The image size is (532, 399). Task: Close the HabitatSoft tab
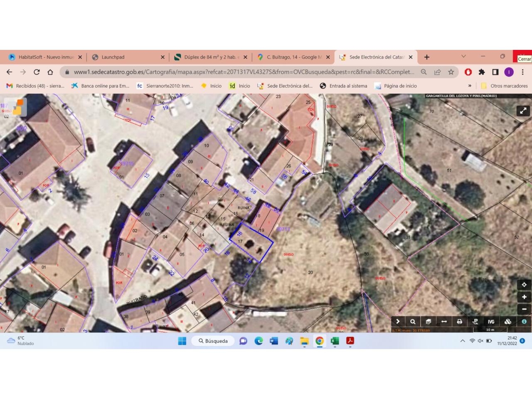click(80, 57)
